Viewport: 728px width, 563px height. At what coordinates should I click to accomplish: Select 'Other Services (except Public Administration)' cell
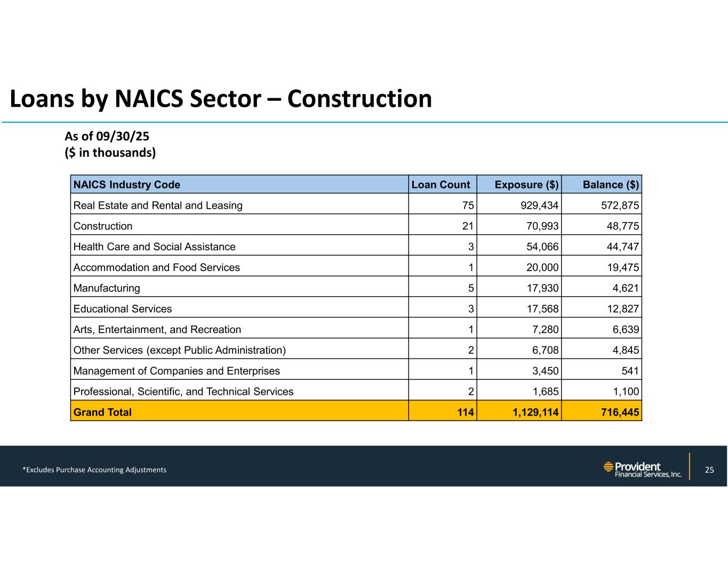(179, 350)
